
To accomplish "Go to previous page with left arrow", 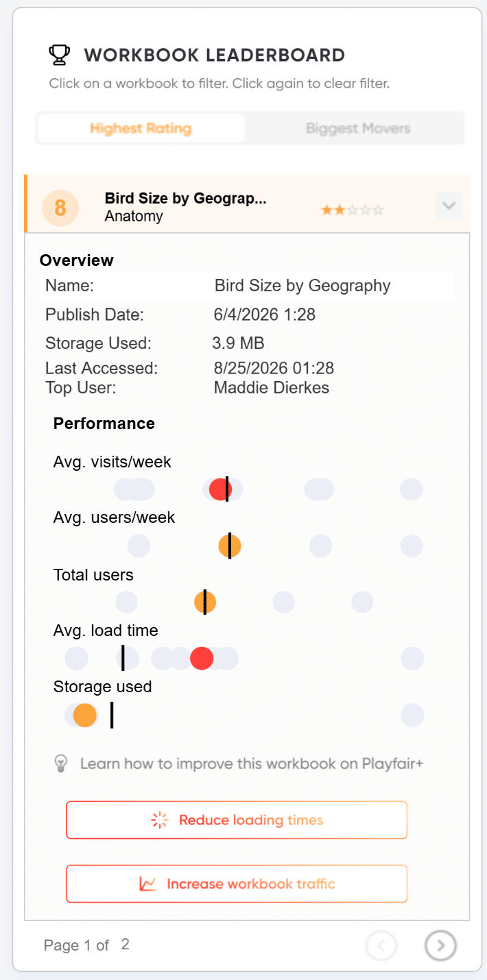I will 381,946.
